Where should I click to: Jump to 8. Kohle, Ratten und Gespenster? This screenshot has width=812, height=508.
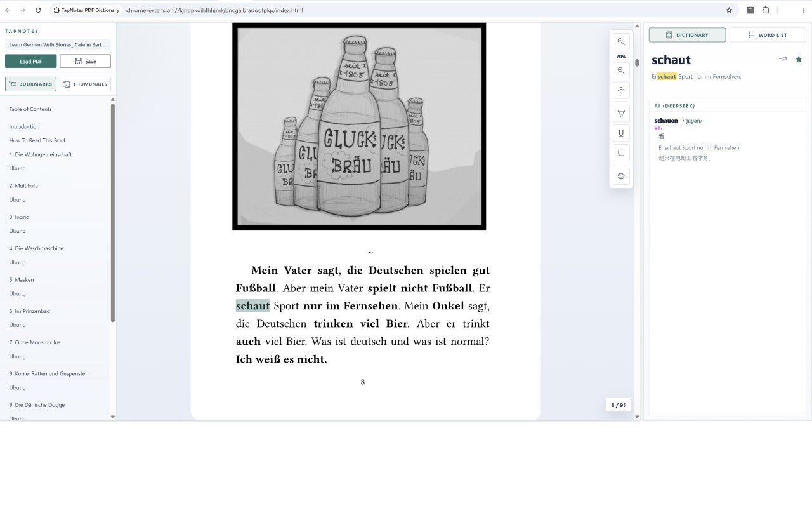coord(48,373)
